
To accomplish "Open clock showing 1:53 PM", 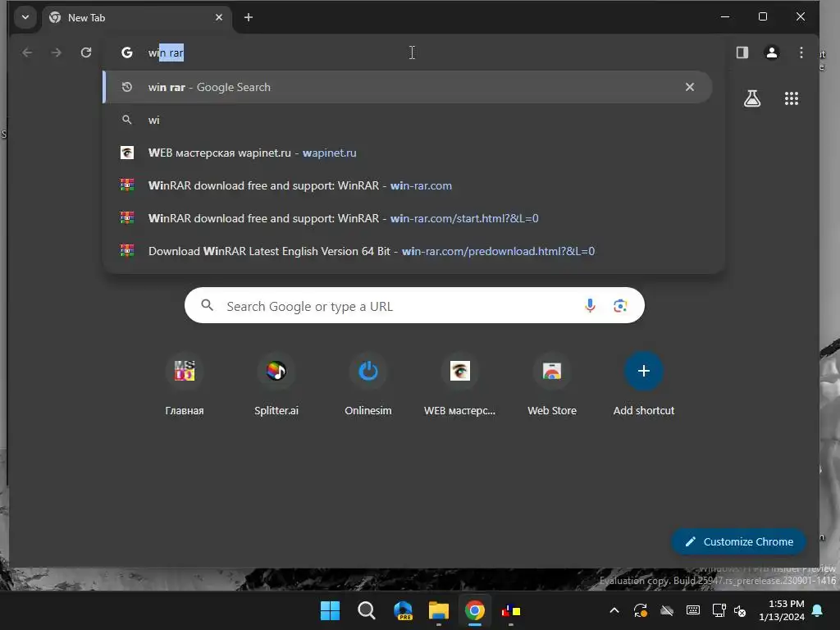I will (x=782, y=610).
